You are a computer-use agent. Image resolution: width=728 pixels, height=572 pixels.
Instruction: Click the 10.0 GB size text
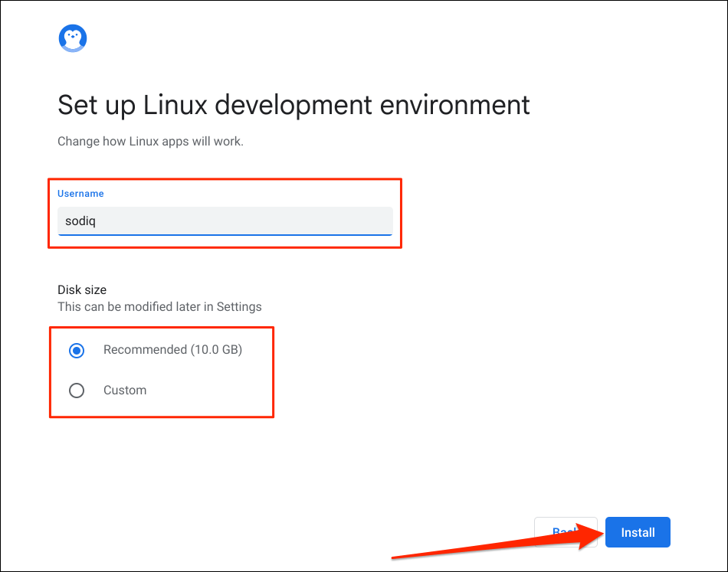[216, 350]
